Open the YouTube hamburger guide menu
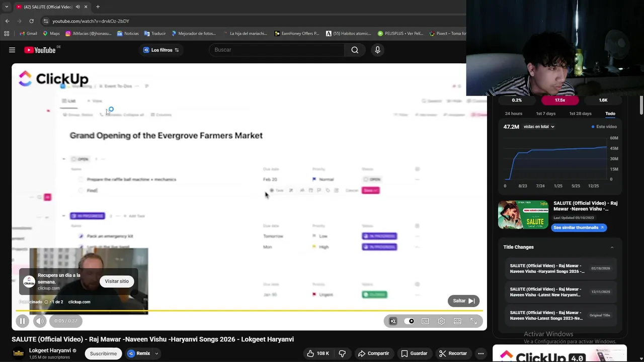Viewport: 644px width, 362px height. point(12,50)
